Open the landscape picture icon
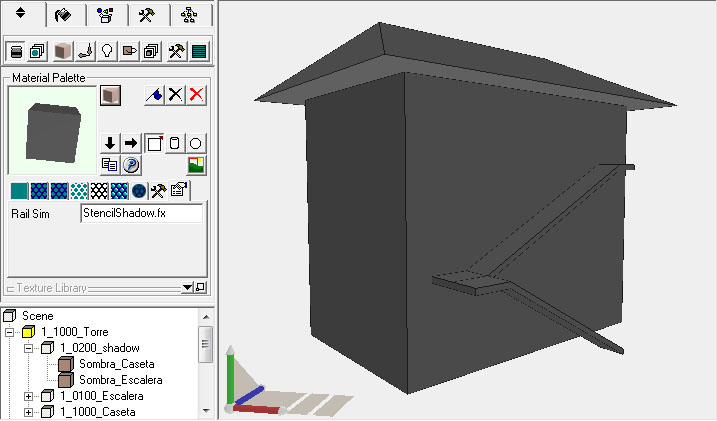Image resolution: width=717 pixels, height=421 pixels. tap(196, 165)
